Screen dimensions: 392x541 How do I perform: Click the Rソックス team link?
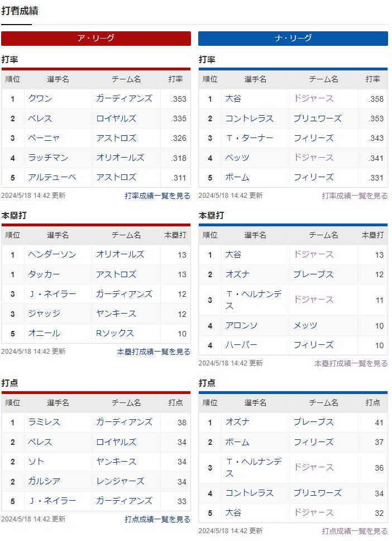(115, 333)
